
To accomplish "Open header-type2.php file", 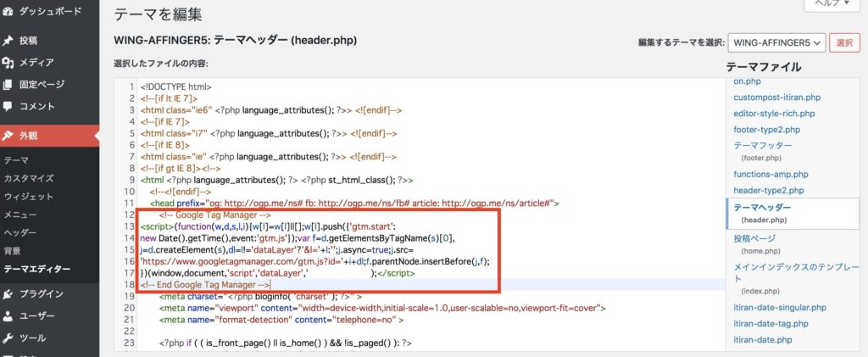I will [768, 191].
